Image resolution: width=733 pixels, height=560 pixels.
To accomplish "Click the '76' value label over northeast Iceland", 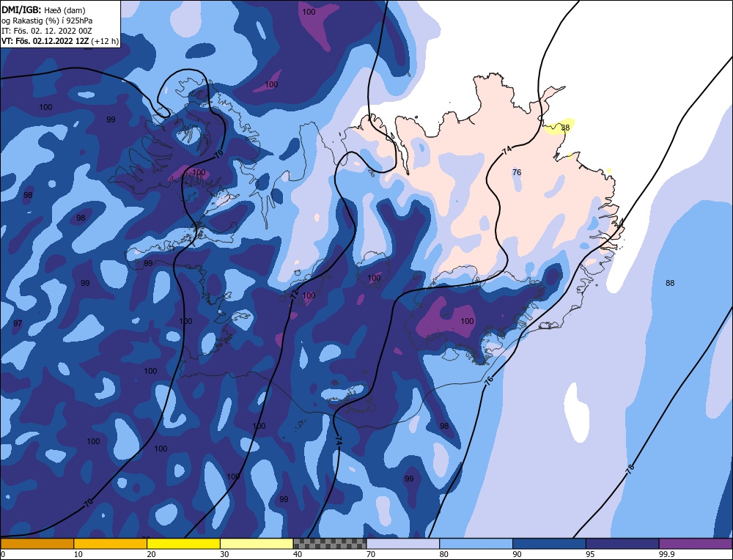I will pos(517,172).
